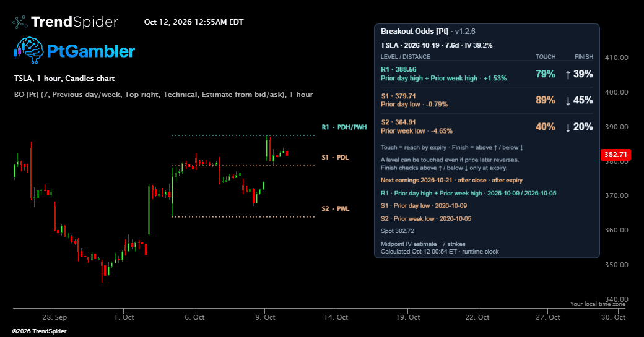Click the LEVEL / DISTANCE column header

[406, 57]
